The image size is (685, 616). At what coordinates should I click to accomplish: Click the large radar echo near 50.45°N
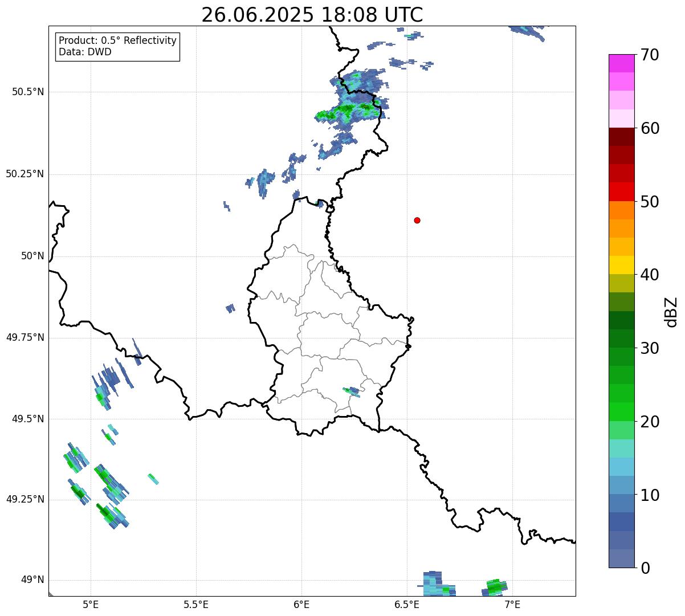tap(353, 103)
